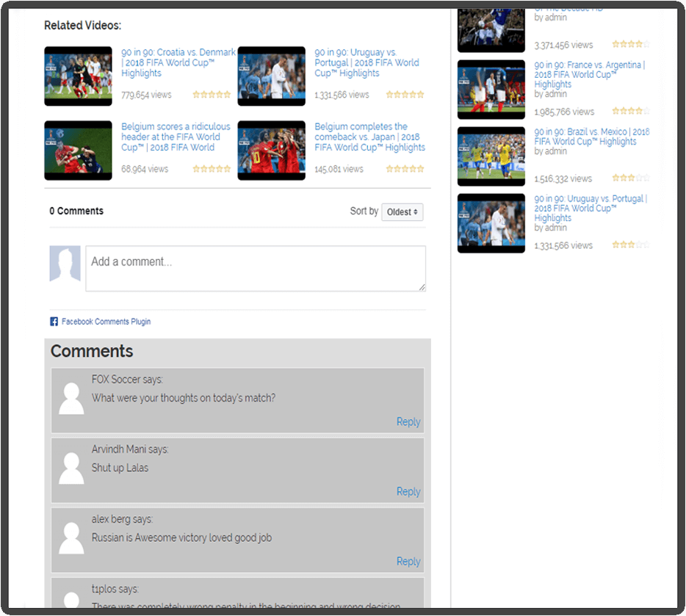Click the Facebook commenter avatar placeholder
Screen dimensions: 686x616
pos(65,263)
